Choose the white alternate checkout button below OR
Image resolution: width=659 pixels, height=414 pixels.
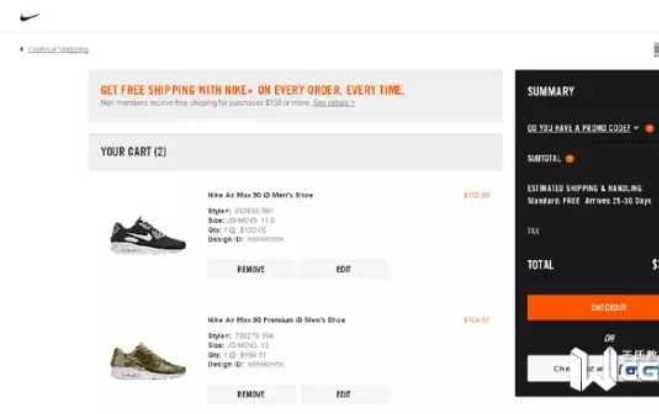[x=593, y=369]
